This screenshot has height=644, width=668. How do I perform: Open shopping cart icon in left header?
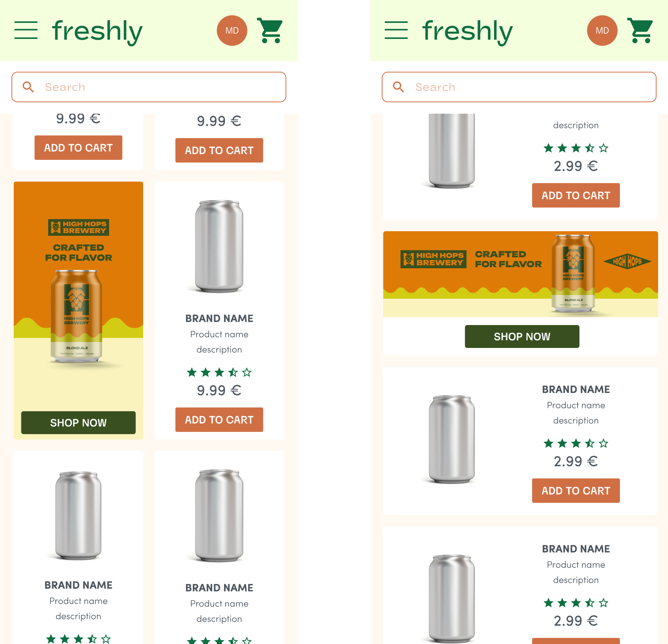click(270, 31)
